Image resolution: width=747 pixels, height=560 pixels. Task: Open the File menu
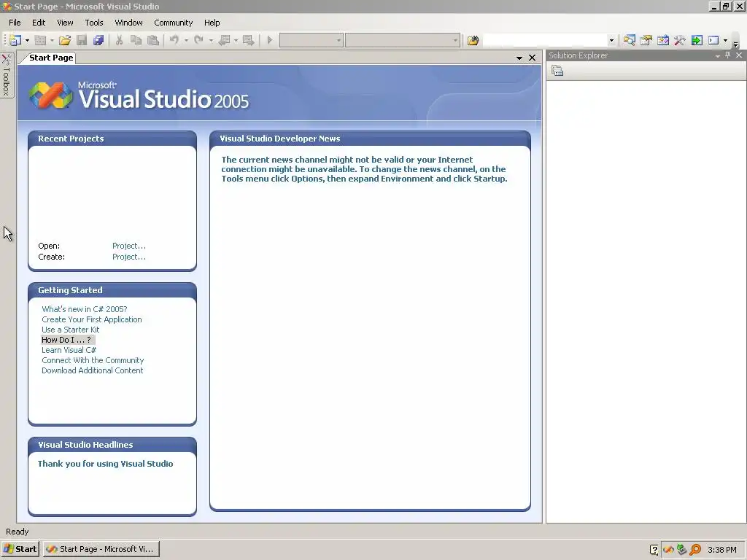(x=15, y=23)
